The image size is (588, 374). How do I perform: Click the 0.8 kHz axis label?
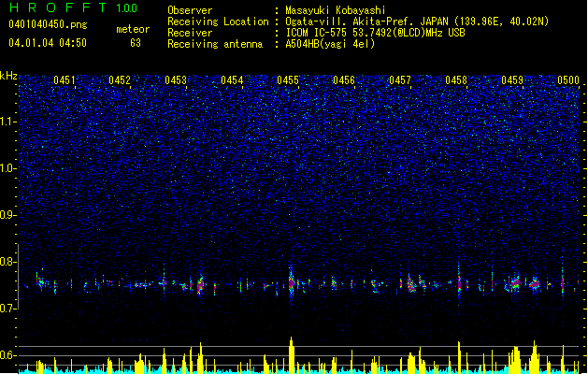point(7,262)
